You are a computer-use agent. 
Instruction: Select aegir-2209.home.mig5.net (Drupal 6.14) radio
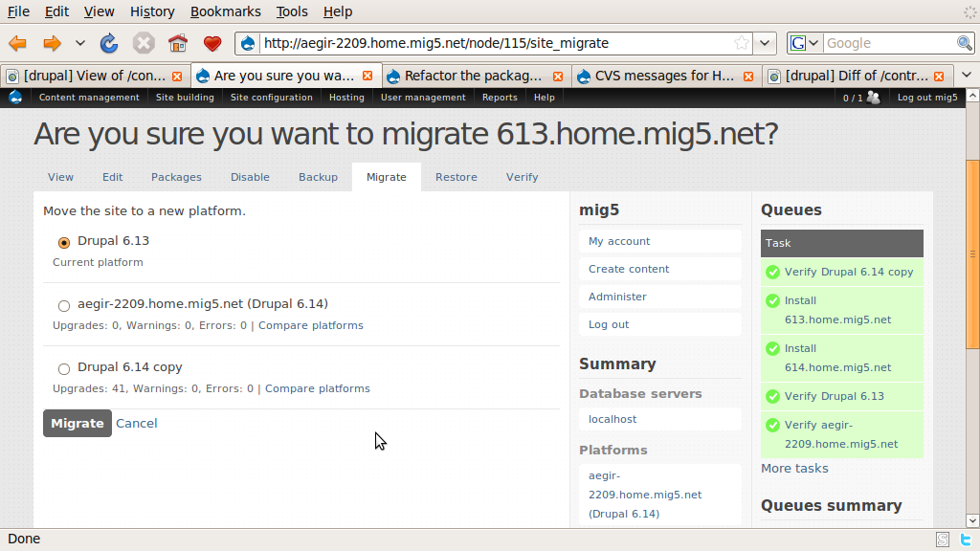pyautogui.click(x=64, y=305)
